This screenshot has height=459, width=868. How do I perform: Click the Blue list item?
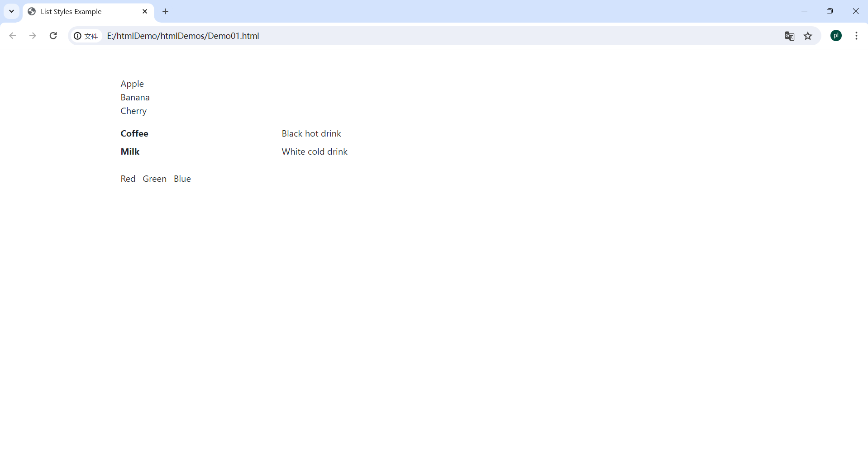182,179
